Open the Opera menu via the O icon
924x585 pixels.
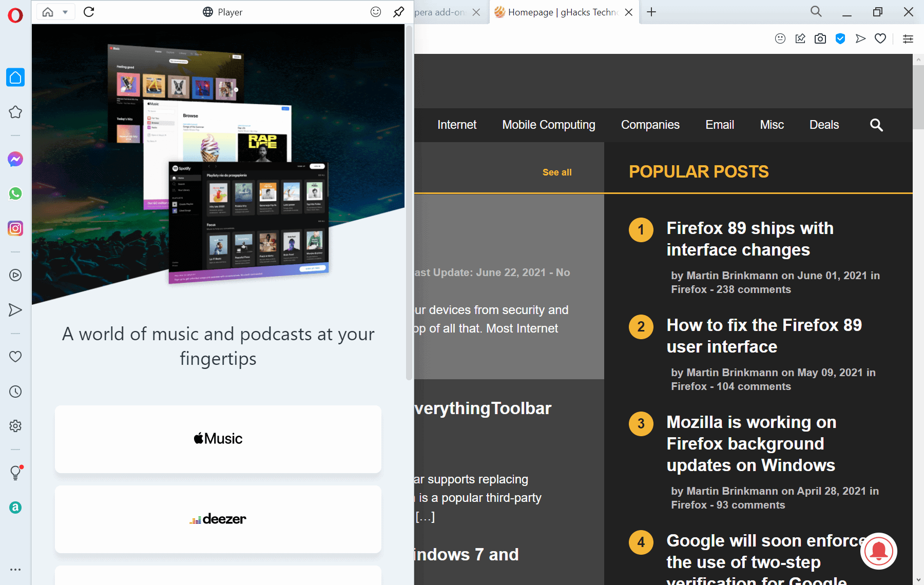click(15, 15)
